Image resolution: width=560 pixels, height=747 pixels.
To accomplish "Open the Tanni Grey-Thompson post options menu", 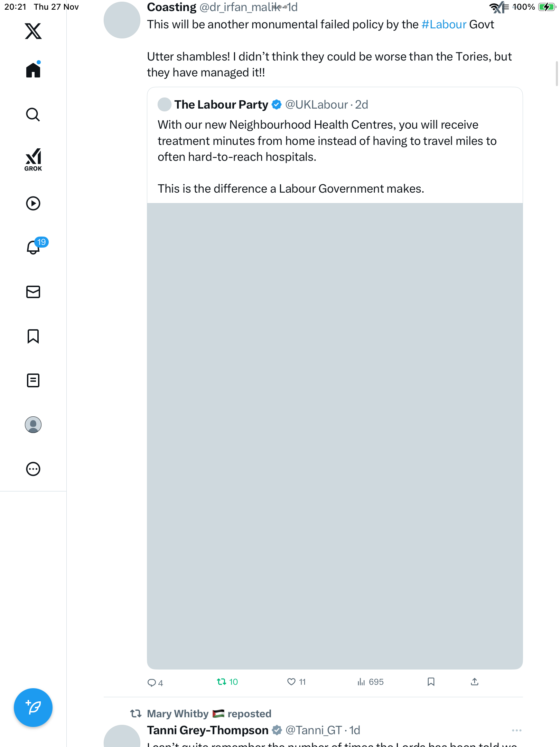I will pos(516,730).
